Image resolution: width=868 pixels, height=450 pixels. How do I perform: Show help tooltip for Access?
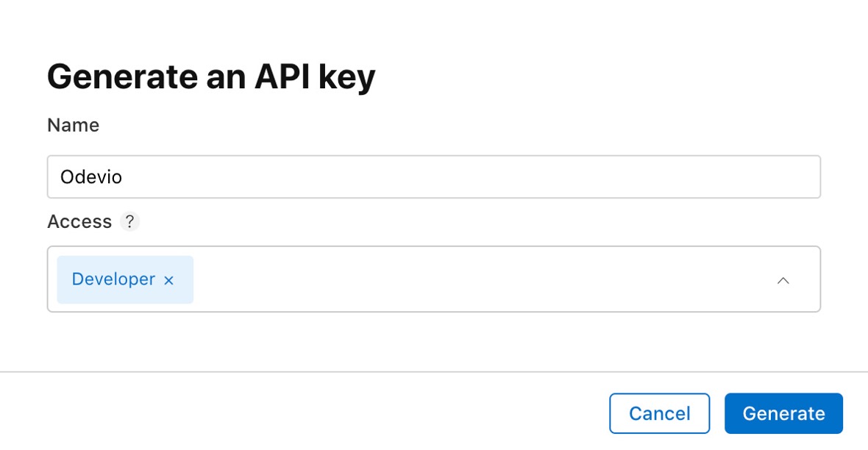pyautogui.click(x=130, y=221)
